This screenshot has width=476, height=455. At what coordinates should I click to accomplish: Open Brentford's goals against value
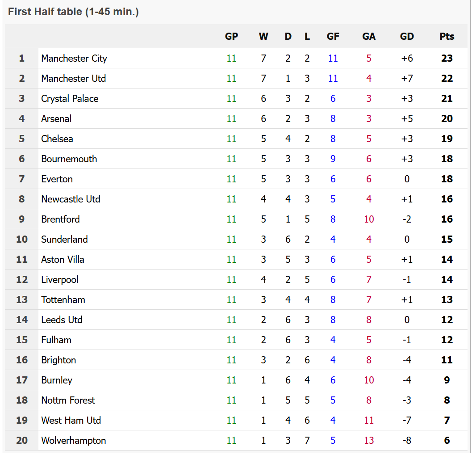click(368, 219)
